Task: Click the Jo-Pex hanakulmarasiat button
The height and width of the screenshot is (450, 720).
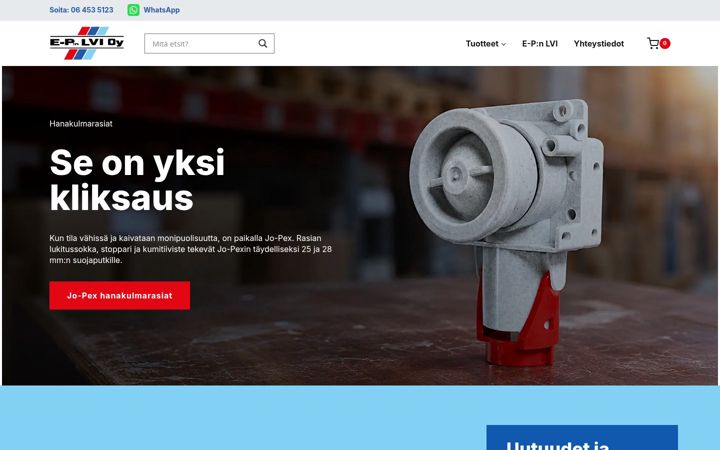Action: [x=119, y=296]
